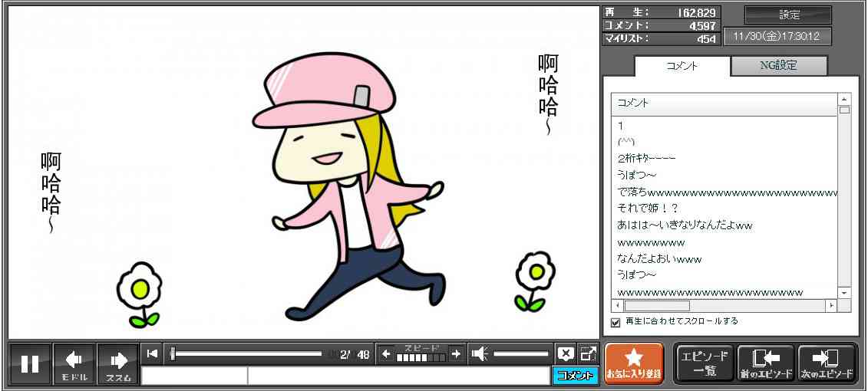Viewport: 868px width, 391px height.
Task: Switch to fullscreen with the expand icon
Action: [x=588, y=353]
